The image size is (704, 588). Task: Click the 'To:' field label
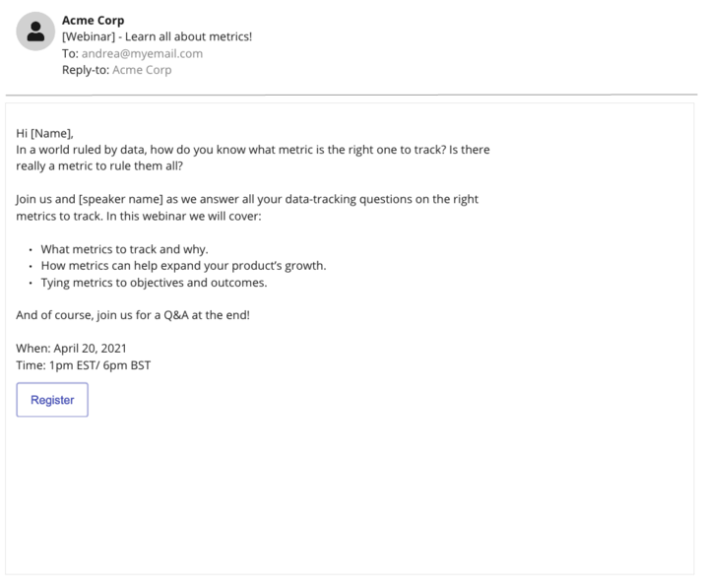70,53
